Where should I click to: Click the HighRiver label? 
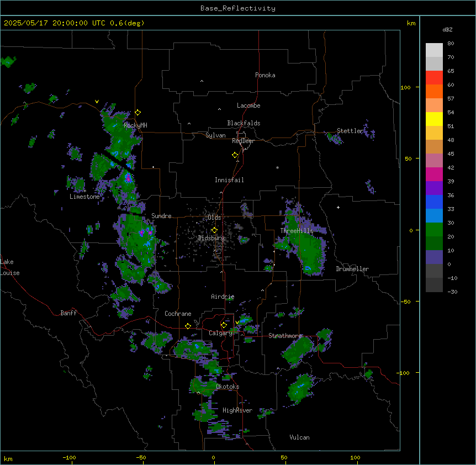pyautogui.click(x=237, y=410)
